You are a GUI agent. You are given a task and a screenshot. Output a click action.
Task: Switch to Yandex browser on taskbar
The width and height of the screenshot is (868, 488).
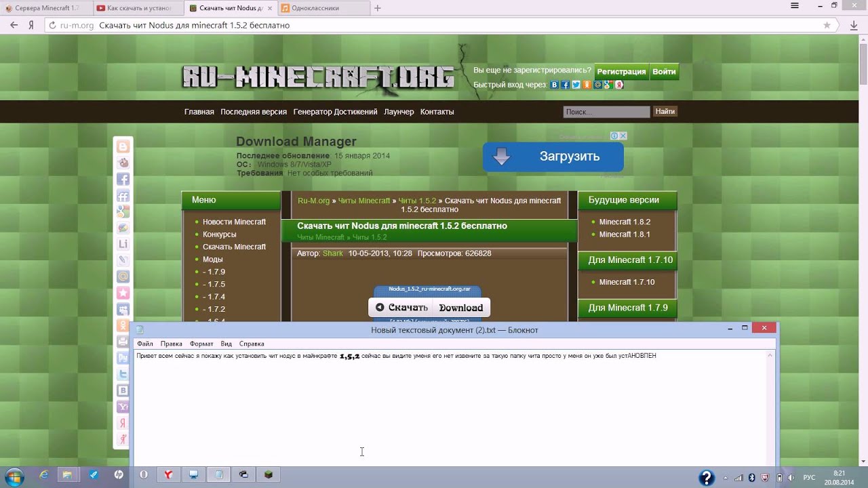(x=168, y=476)
